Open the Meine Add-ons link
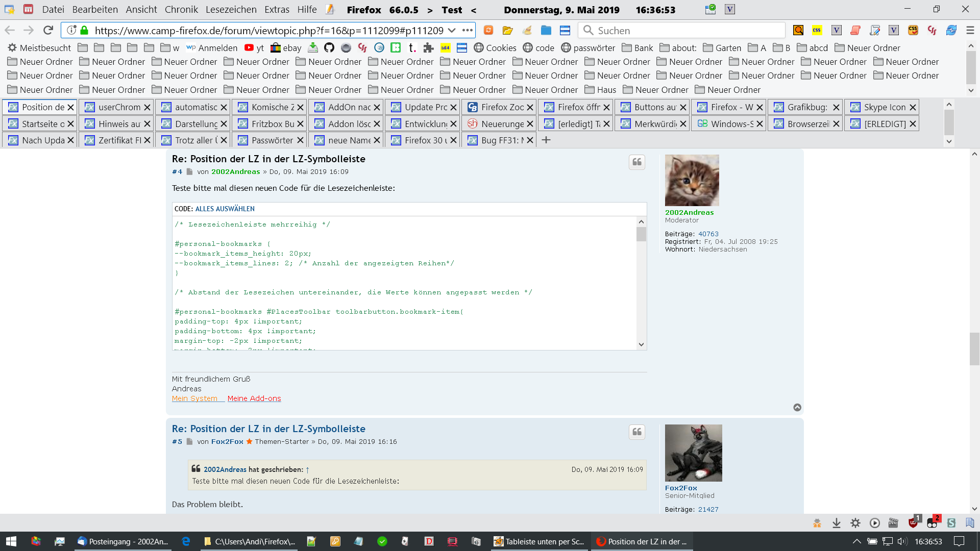 point(254,398)
